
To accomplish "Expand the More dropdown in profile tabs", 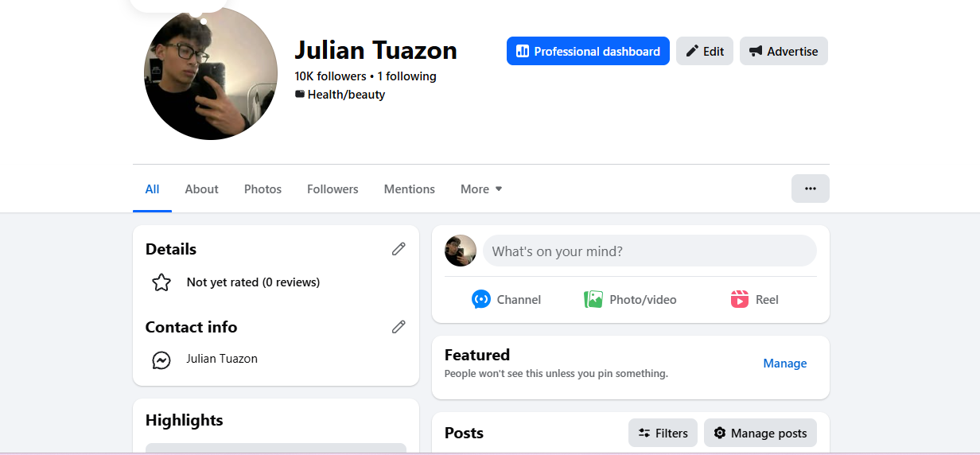I will point(481,189).
